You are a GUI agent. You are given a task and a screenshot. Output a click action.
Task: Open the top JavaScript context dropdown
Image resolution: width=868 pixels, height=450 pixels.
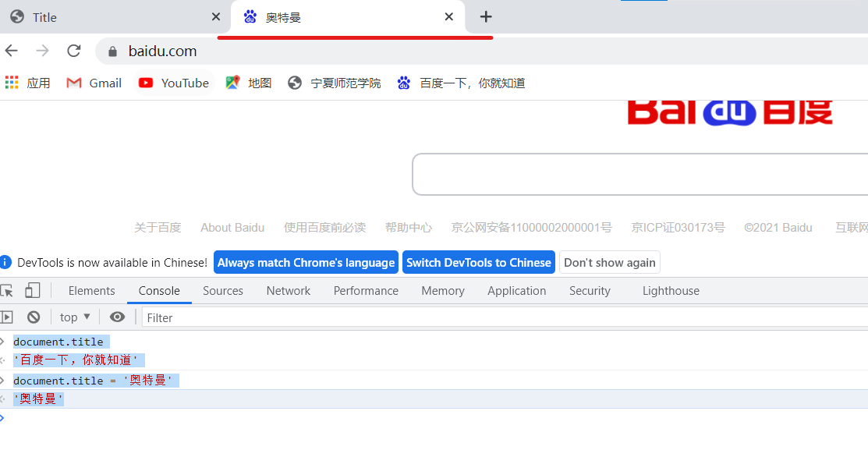pos(75,317)
